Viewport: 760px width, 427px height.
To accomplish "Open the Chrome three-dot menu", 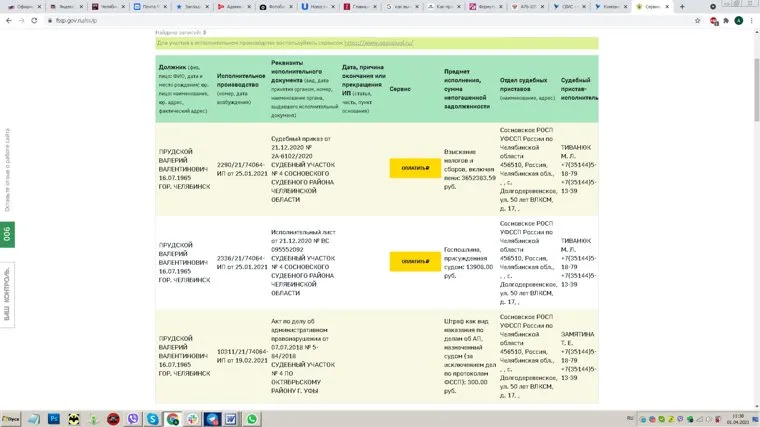I will (753, 19).
